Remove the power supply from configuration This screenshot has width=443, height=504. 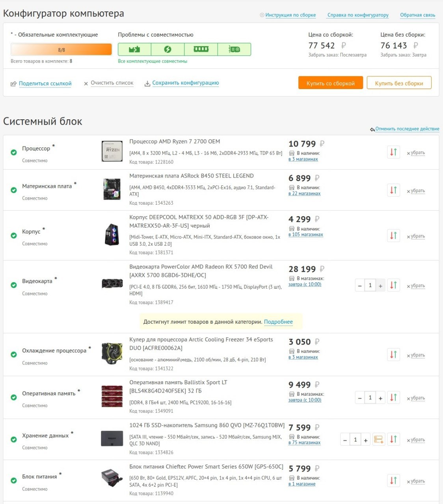416,481
